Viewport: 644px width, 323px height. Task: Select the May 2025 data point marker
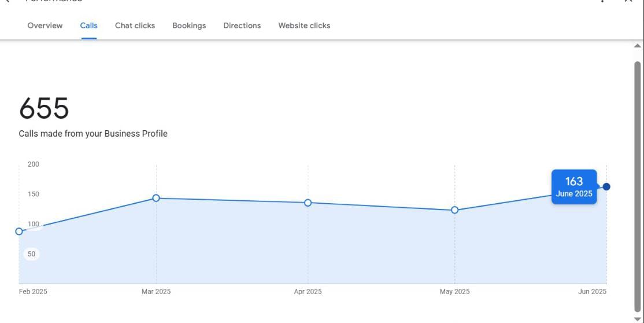pos(454,210)
